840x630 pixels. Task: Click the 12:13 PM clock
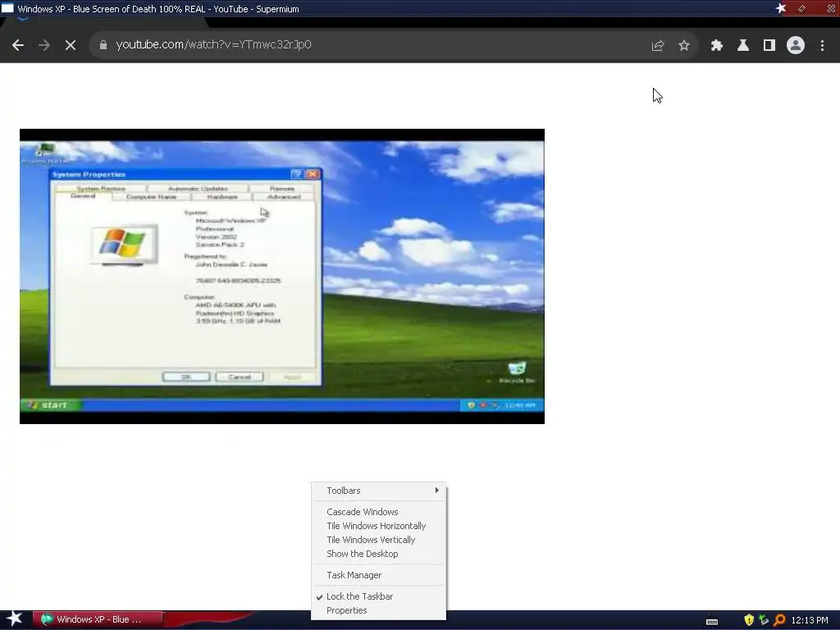810,620
